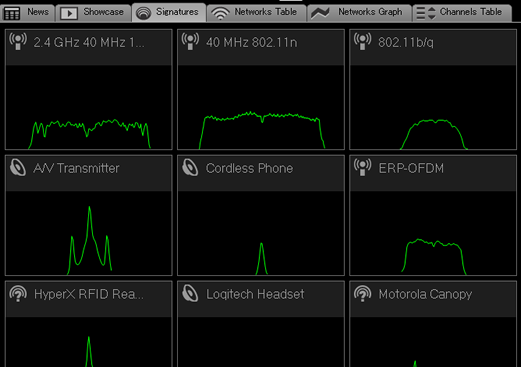Select the Signatures tab
521x367 pixels.
[169, 12]
